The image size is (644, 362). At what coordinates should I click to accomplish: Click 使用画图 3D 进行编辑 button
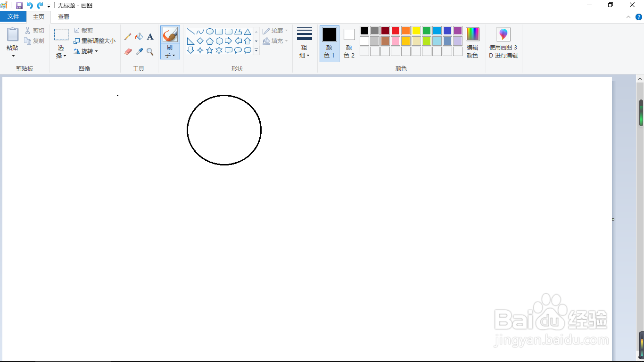click(x=504, y=42)
